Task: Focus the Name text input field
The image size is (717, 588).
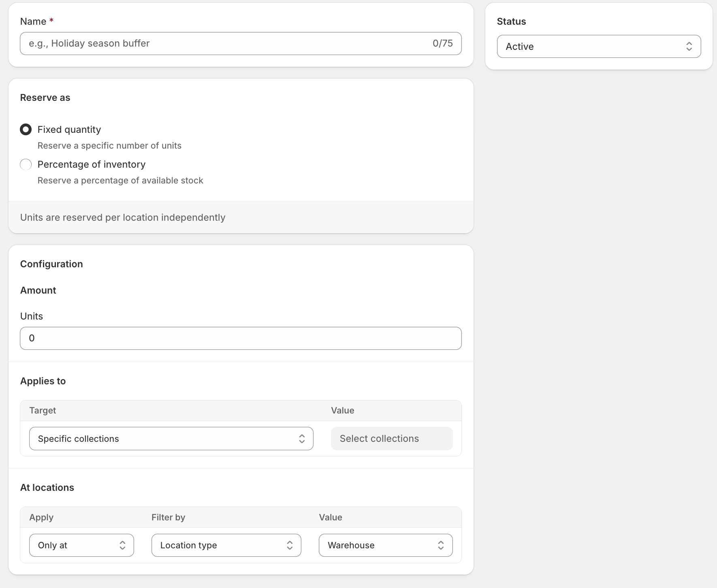Action: pyautogui.click(x=223, y=44)
